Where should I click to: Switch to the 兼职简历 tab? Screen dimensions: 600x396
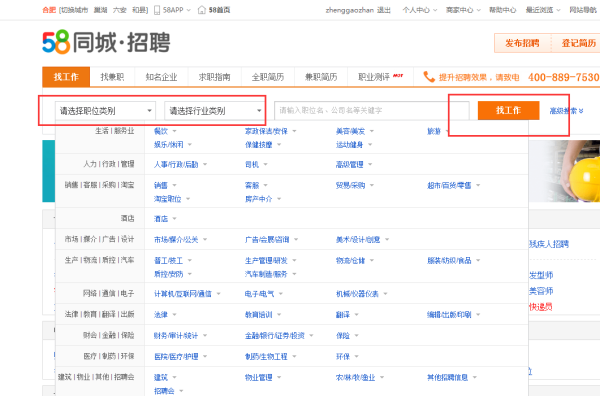coord(321,77)
